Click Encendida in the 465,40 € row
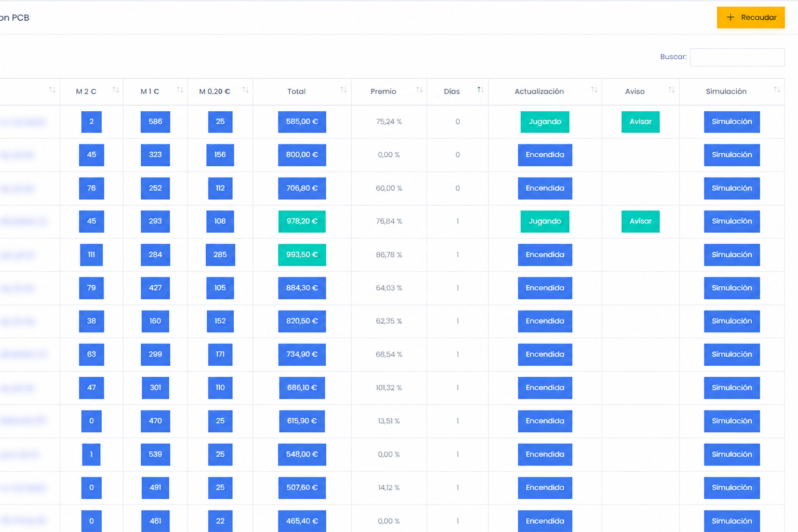The height and width of the screenshot is (532, 798). pos(545,521)
